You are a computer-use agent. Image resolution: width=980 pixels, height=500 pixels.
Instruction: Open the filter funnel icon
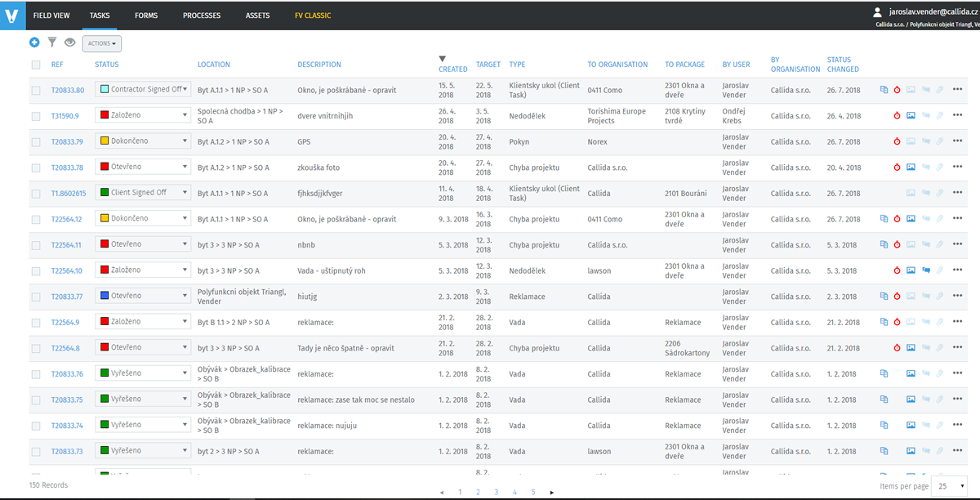(x=52, y=42)
